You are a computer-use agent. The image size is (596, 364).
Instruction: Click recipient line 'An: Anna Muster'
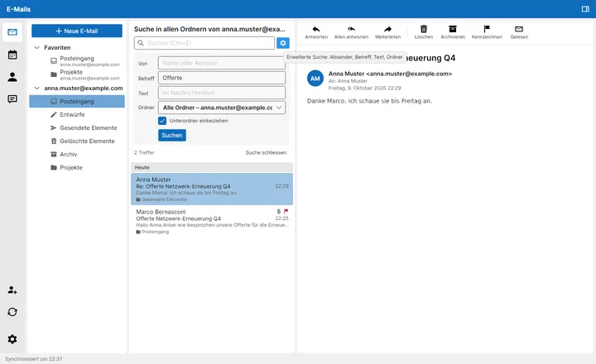pyautogui.click(x=348, y=81)
